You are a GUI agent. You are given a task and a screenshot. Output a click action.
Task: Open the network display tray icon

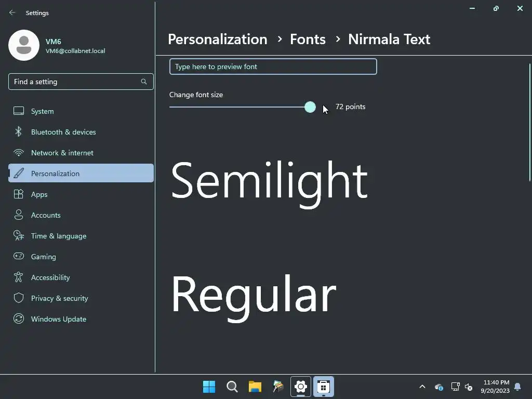tap(455, 387)
